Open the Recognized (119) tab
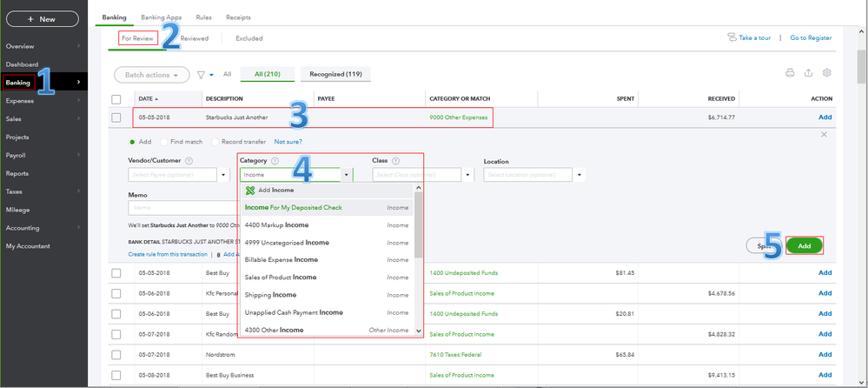The width and height of the screenshot is (868, 388). [x=335, y=74]
